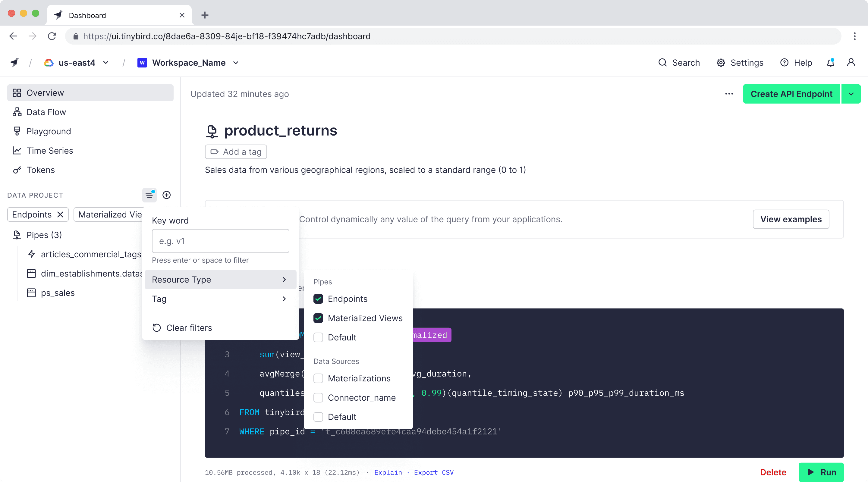Reload the page
The image size is (868, 482).
click(x=52, y=36)
